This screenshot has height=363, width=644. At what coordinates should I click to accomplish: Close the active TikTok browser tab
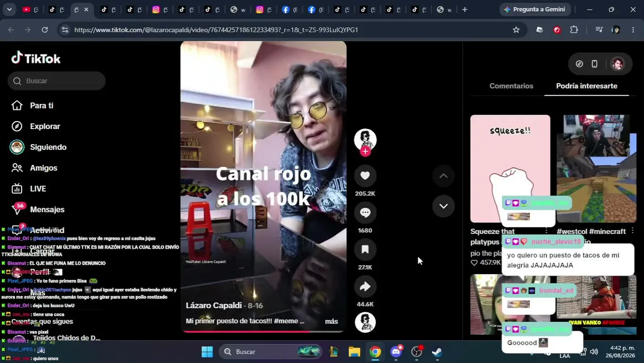86,10
